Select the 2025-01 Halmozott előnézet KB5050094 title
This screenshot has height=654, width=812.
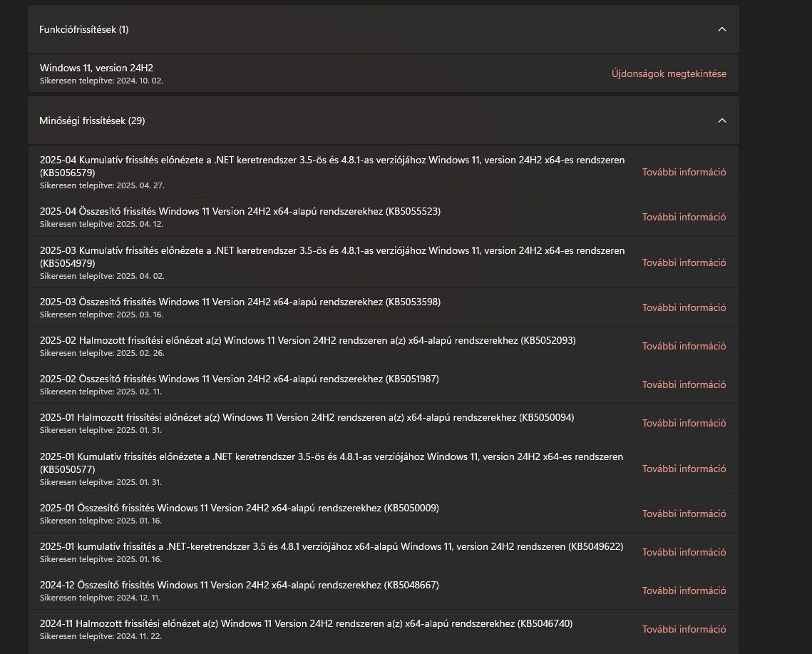[x=307, y=418]
